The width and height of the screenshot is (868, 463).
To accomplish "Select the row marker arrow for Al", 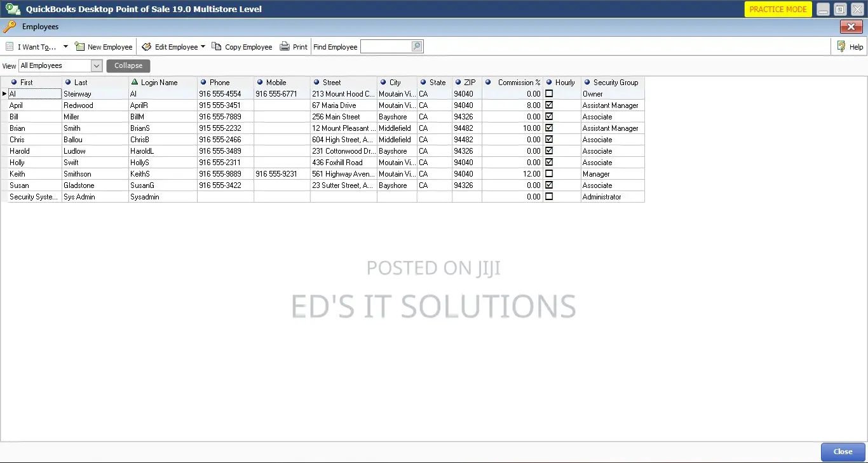I will point(4,93).
